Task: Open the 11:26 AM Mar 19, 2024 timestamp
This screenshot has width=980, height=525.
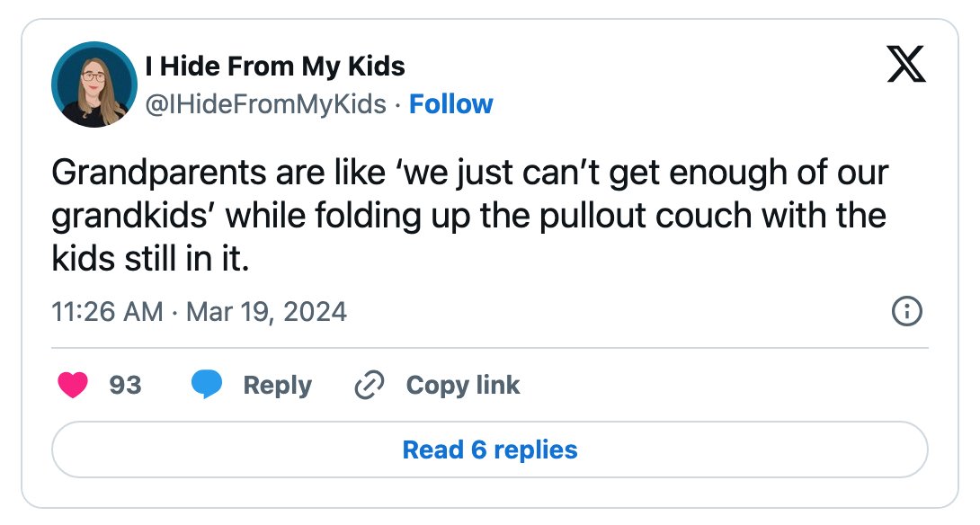Action: click(x=199, y=312)
